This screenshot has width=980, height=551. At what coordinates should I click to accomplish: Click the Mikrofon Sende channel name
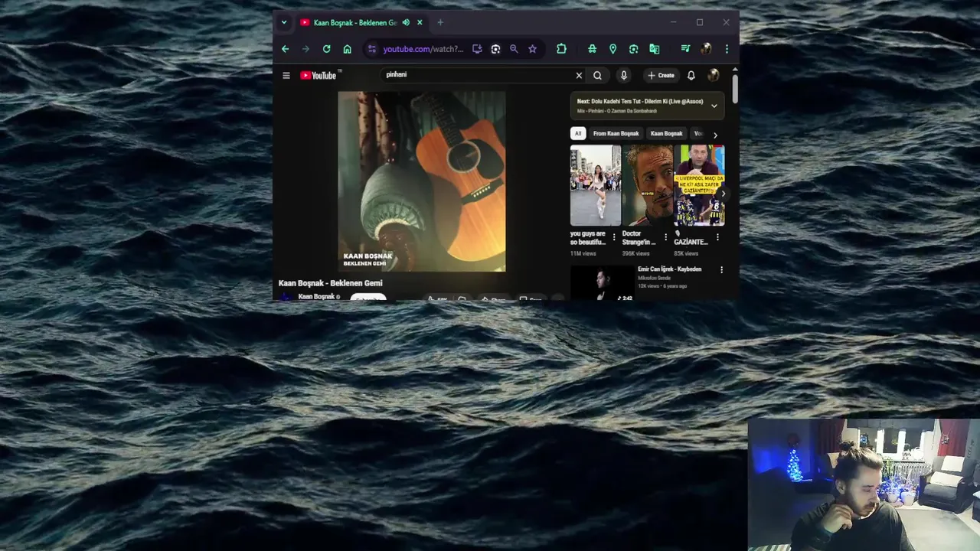click(x=654, y=278)
